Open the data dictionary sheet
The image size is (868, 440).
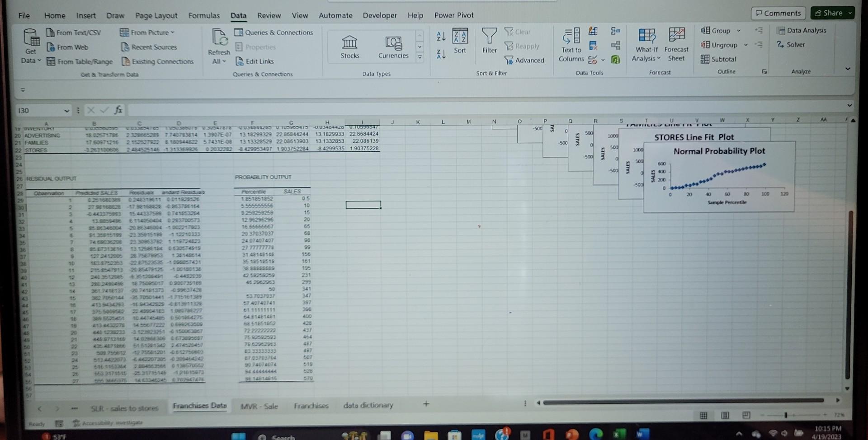coord(368,405)
